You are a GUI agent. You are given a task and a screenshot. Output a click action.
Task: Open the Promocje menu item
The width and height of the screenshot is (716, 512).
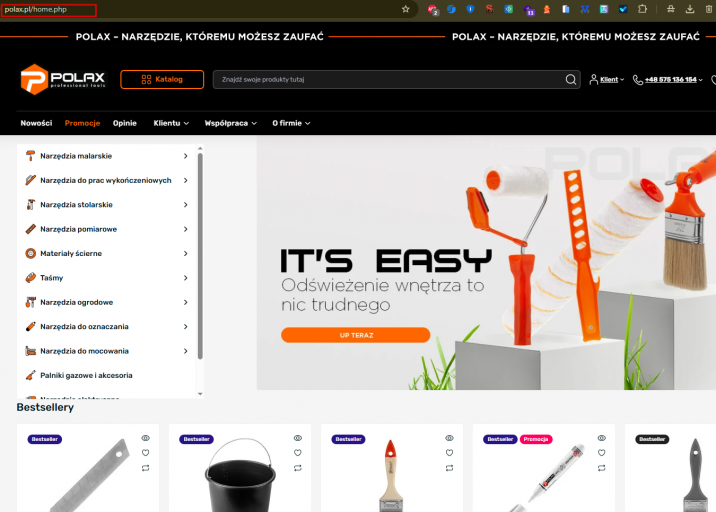(x=82, y=123)
